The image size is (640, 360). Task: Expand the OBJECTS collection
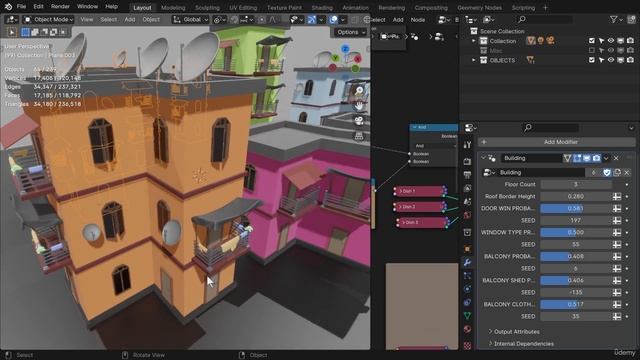click(474, 60)
